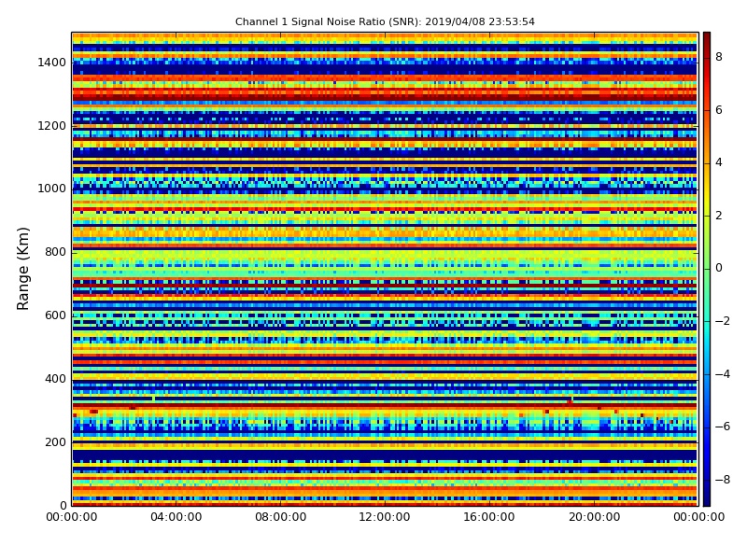This screenshot has width=747, height=560.
Task: Click the 1200 range tick label
Action: [x=52, y=126]
